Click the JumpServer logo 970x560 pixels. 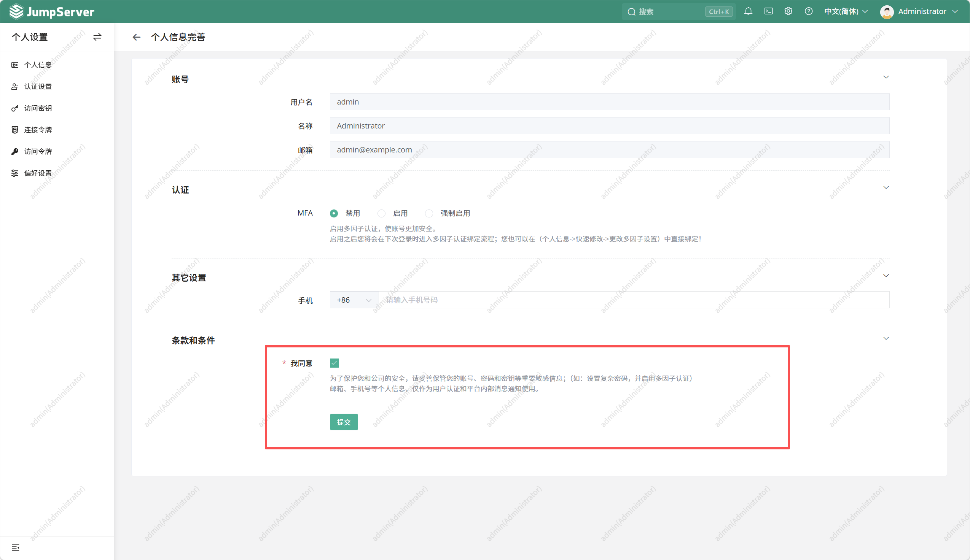click(x=52, y=11)
